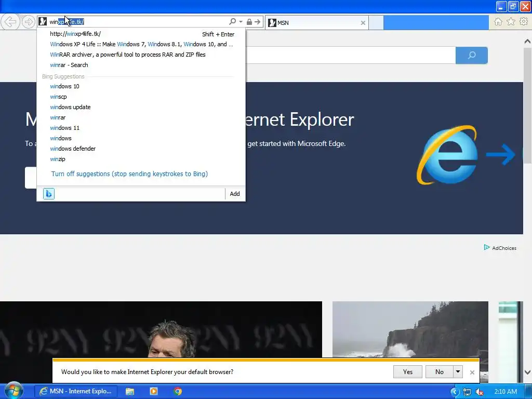Click the network tray icon
The height and width of the screenshot is (399, 532).
467,392
